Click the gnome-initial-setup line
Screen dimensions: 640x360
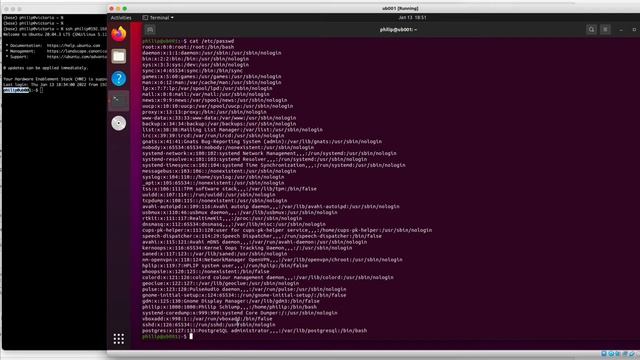pyautogui.click(x=244, y=295)
